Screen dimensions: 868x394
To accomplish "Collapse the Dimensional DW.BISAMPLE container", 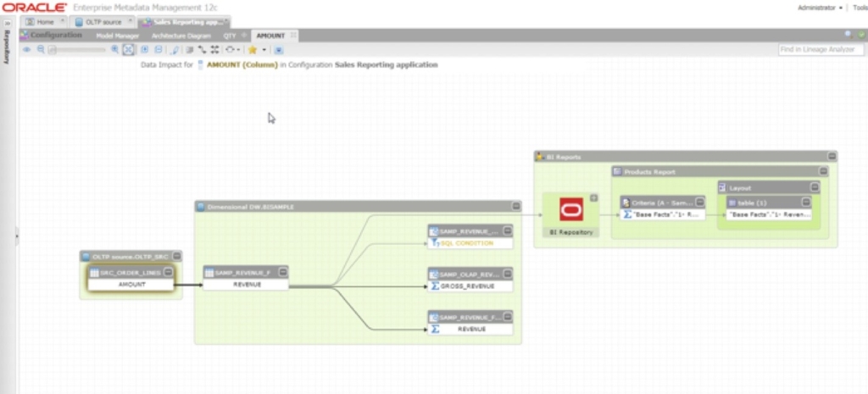I will [x=515, y=207].
